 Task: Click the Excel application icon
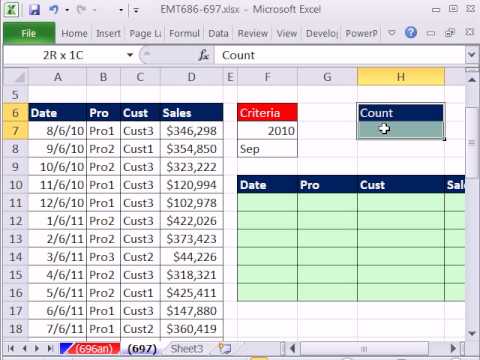[x=12, y=10]
